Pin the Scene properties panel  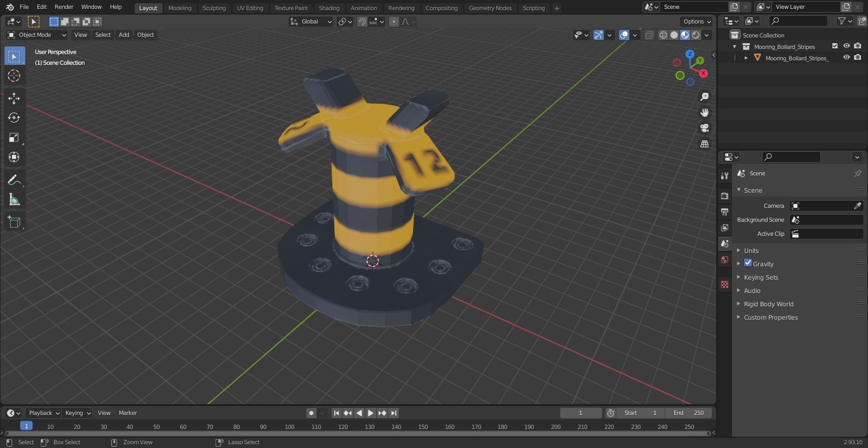[857, 173]
